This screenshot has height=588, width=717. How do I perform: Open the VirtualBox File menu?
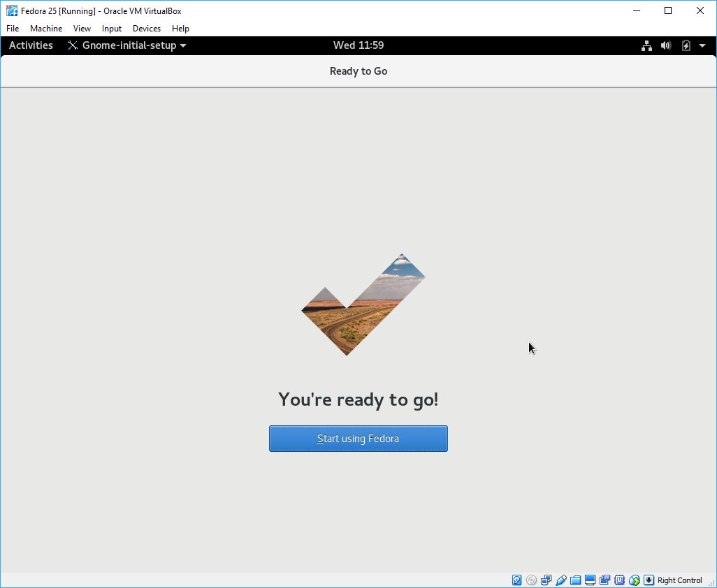coord(13,29)
